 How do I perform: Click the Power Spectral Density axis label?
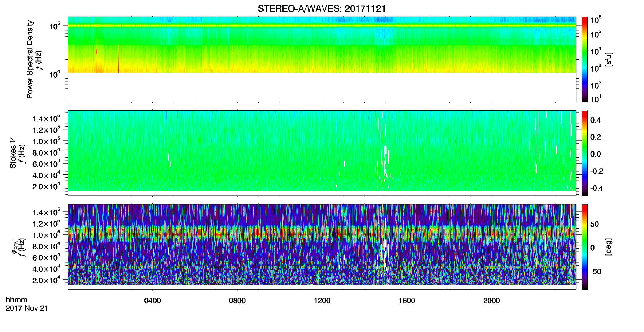(x=30, y=59)
